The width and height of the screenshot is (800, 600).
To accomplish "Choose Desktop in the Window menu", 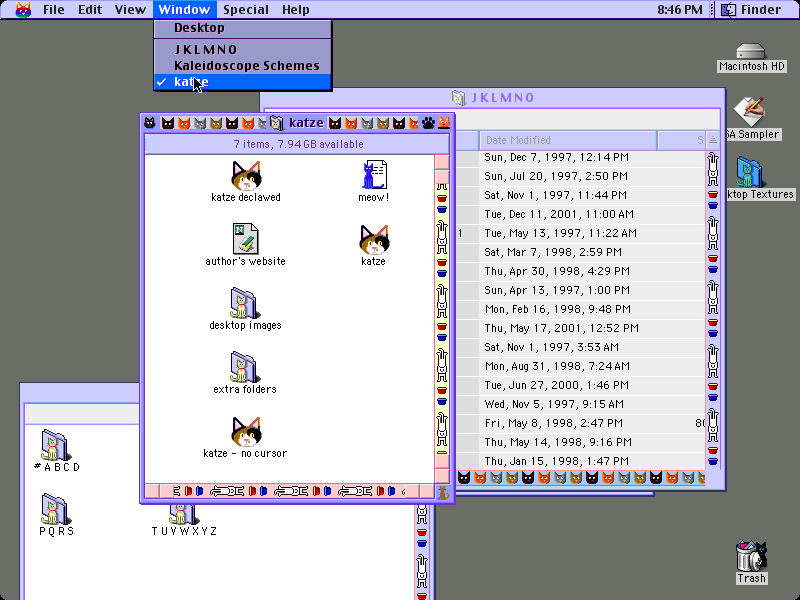I will [x=243, y=28].
